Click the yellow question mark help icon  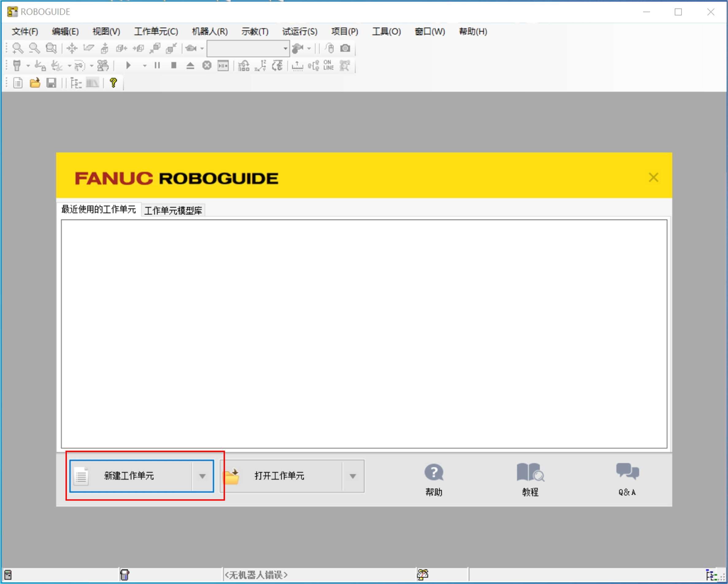point(113,83)
